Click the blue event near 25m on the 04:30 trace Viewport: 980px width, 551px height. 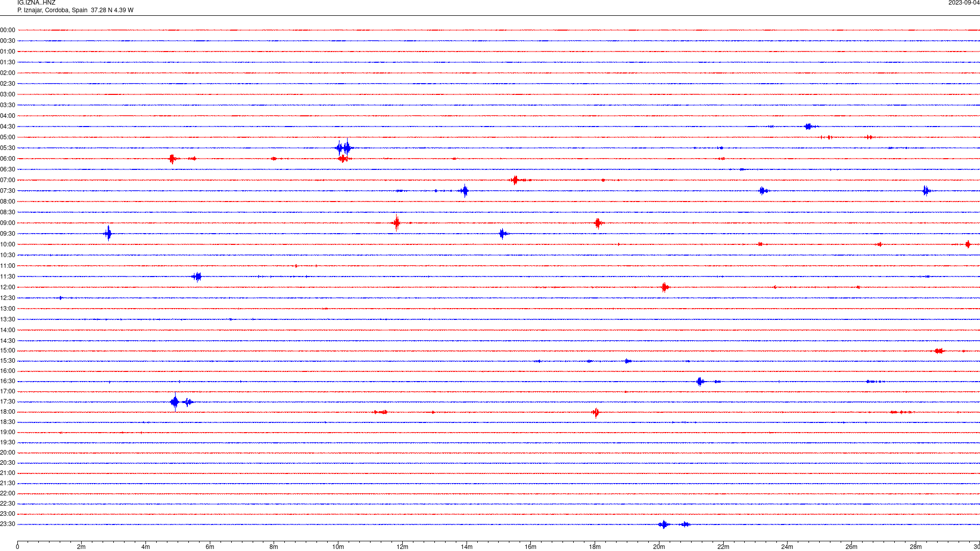810,127
